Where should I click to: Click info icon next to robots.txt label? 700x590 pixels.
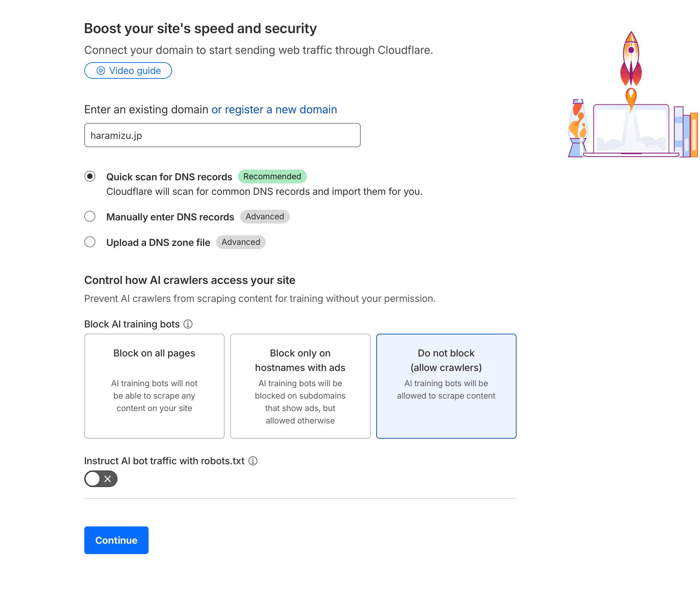(253, 461)
